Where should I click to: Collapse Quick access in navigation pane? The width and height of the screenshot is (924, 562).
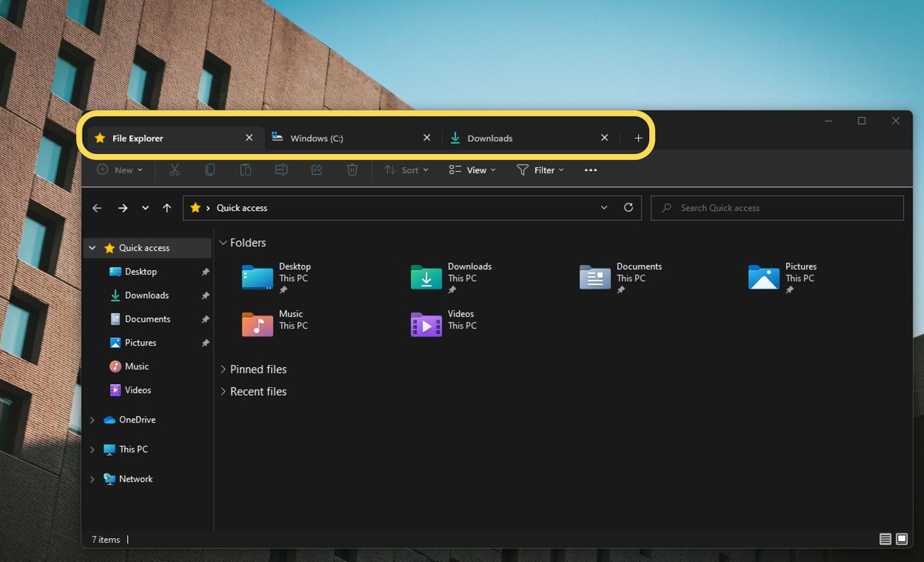(x=92, y=248)
